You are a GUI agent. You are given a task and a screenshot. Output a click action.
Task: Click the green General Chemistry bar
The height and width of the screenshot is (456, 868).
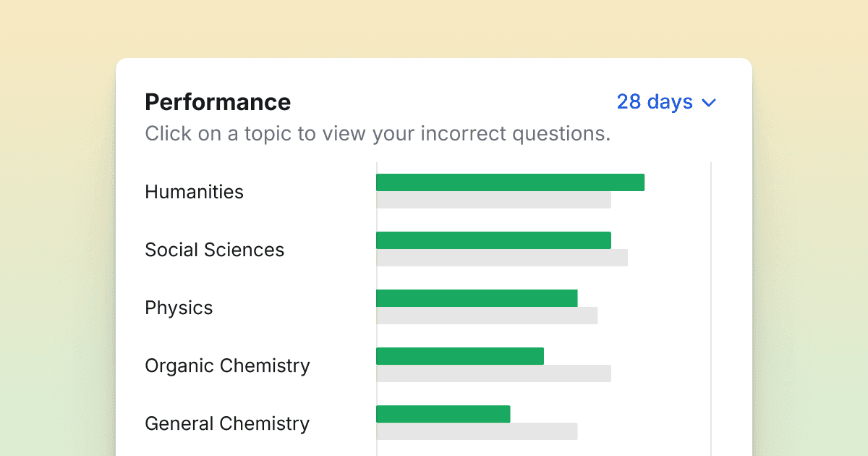(x=443, y=414)
